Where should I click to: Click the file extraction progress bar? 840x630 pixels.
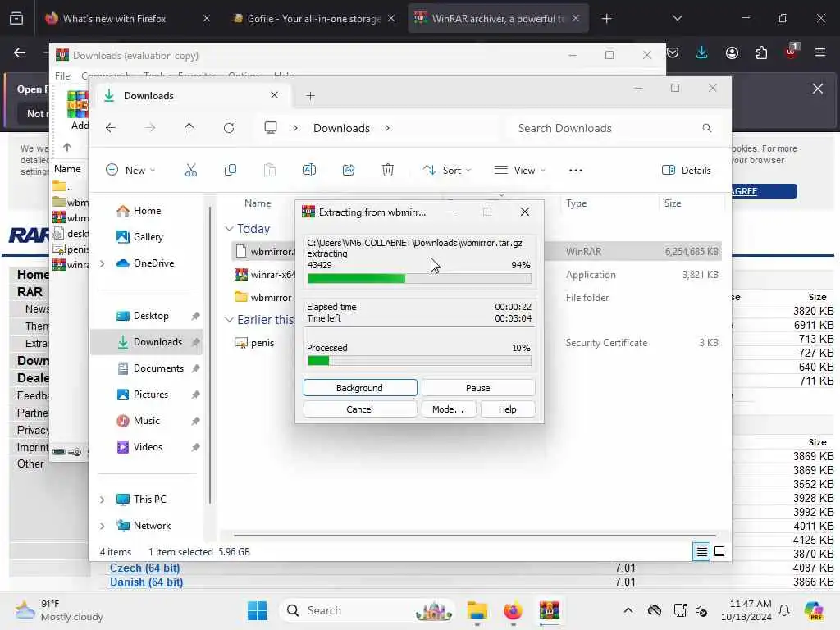419,279
